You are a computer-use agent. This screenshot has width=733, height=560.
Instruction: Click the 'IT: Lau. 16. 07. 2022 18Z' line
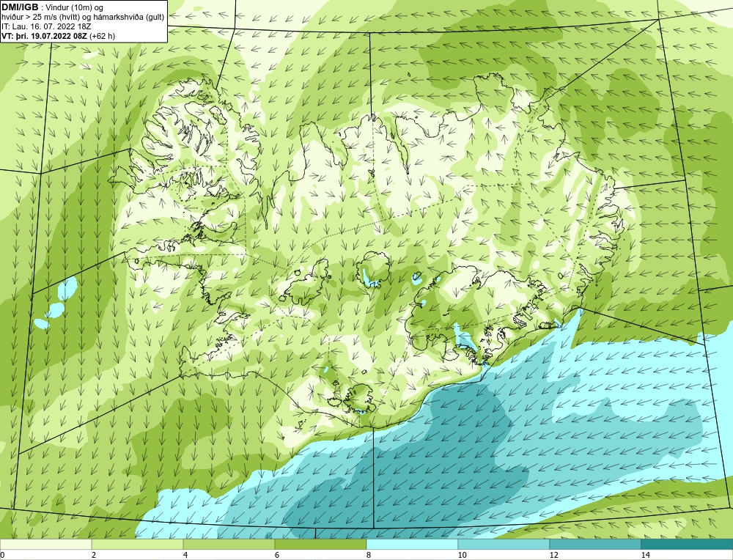(x=46, y=26)
